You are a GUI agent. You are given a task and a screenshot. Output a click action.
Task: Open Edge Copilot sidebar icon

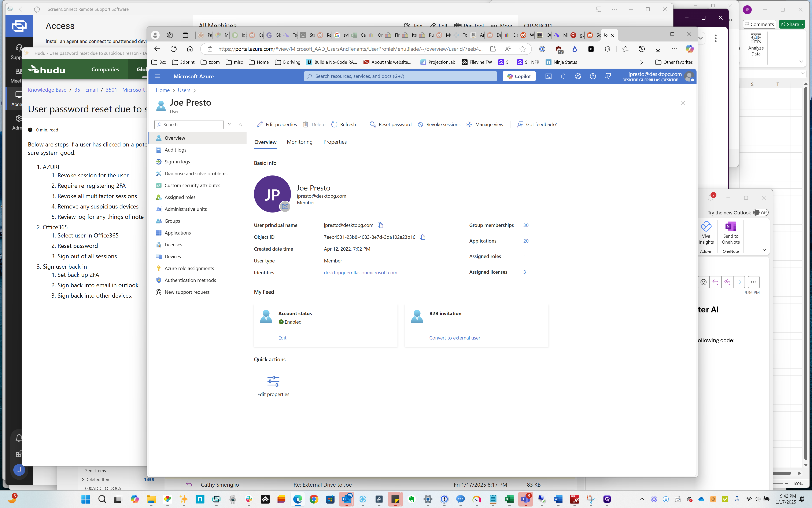click(x=690, y=49)
